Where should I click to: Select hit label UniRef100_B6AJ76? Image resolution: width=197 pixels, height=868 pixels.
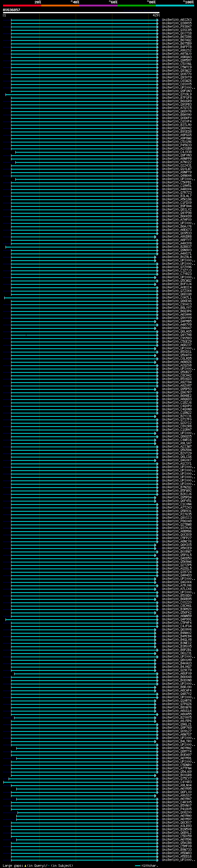tap(177, 227)
